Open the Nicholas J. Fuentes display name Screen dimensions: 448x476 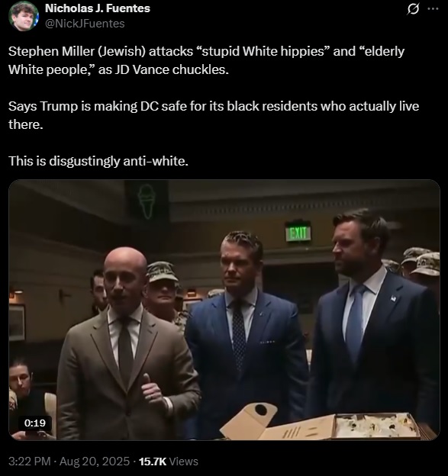pyautogui.click(x=98, y=8)
